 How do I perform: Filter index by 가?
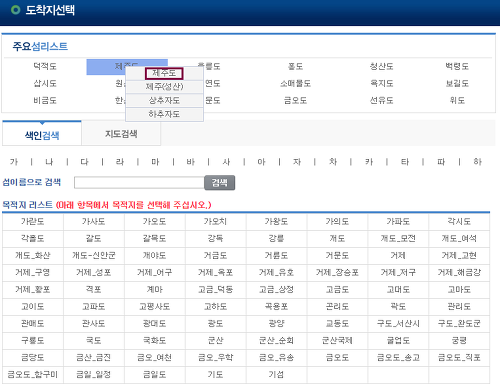[14, 162]
